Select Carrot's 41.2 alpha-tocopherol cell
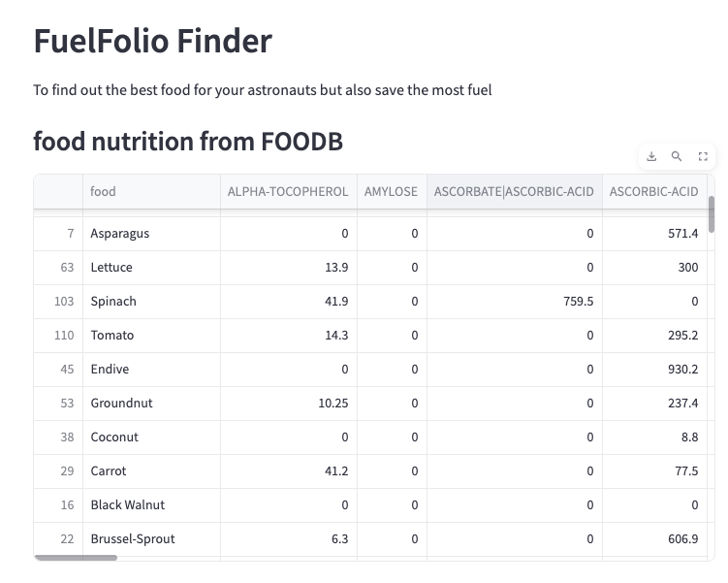The height and width of the screenshot is (583, 728). coord(334,471)
